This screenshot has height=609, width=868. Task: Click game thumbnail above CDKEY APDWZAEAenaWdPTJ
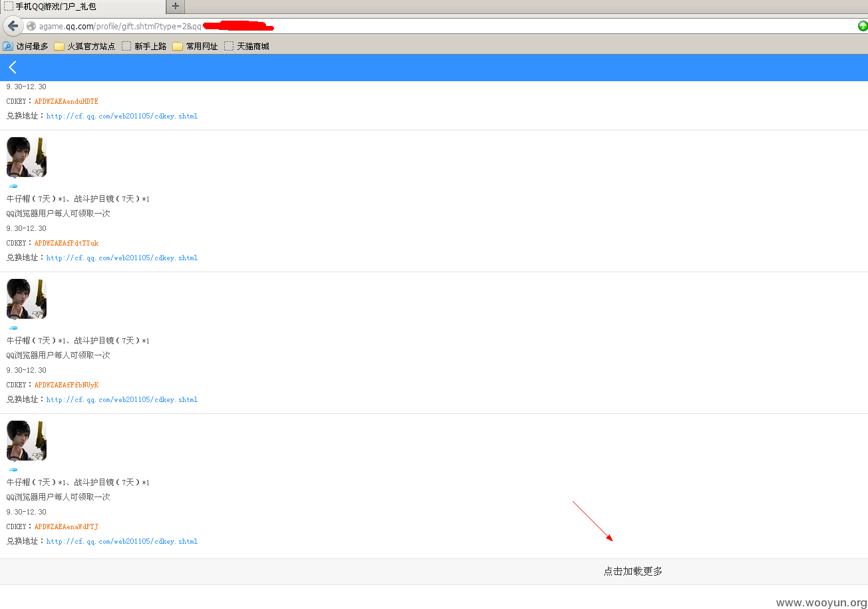click(27, 441)
